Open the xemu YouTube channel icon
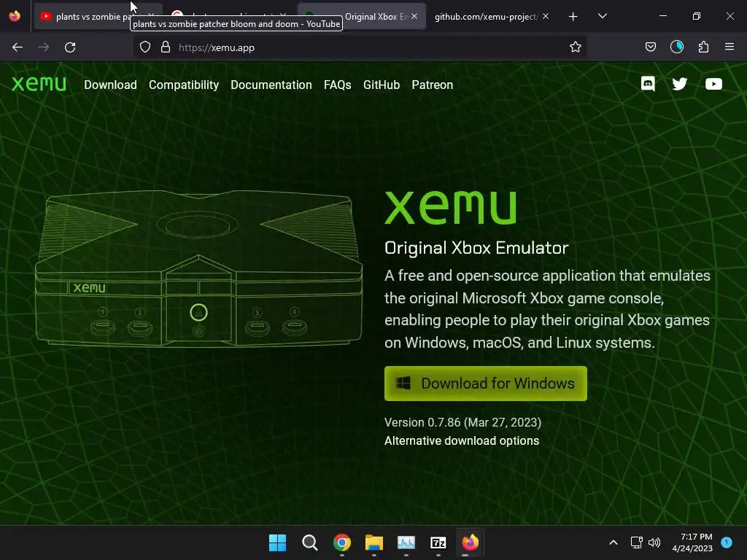The height and width of the screenshot is (560, 747). point(713,85)
